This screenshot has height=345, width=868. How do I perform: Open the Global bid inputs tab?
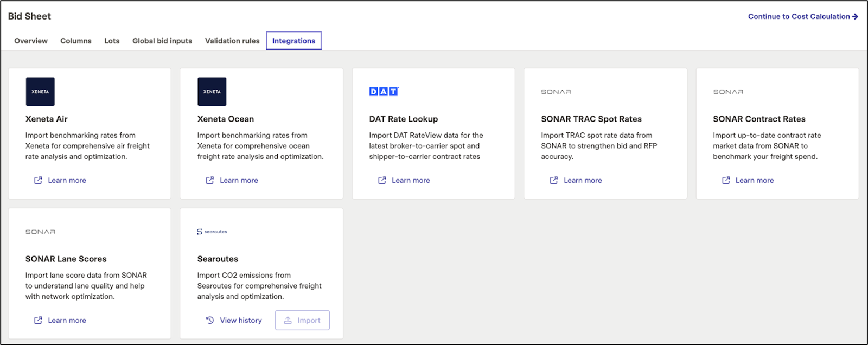[162, 41]
